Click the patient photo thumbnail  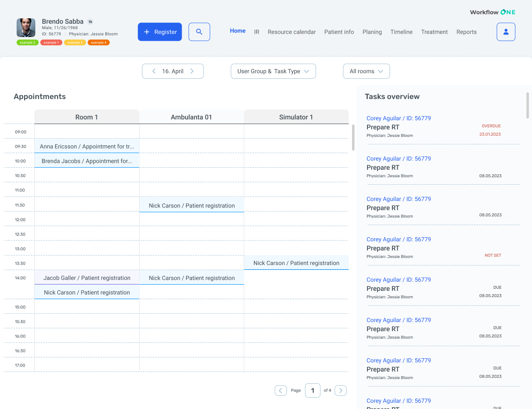point(26,27)
